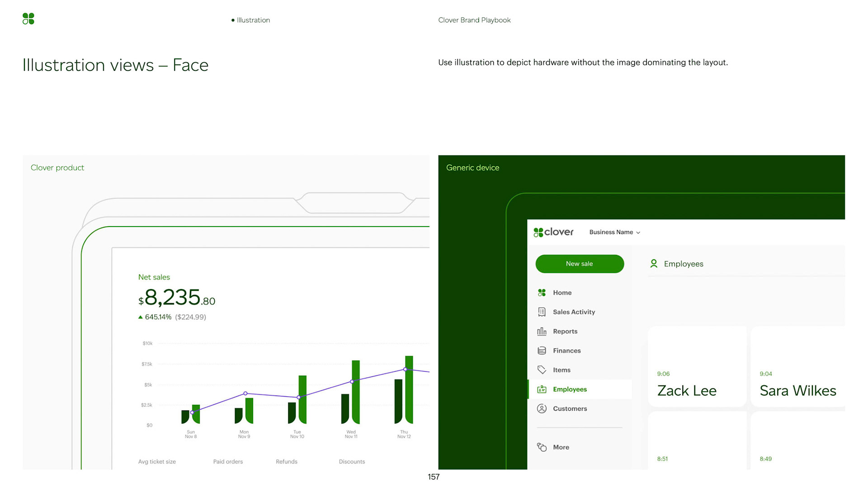The height and width of the screenshot is (488, 868).
Task: Click the Net sales label
Action: pyautogui.click(x=154, y=277)
